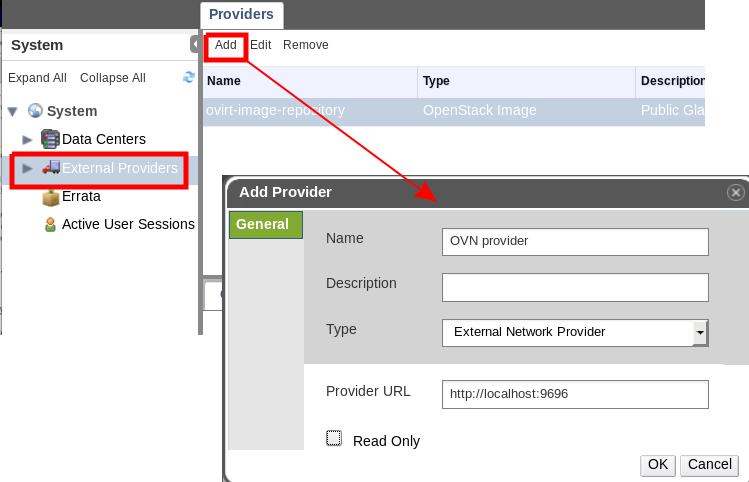
Task: Expand the Data Centers tree node
Action: [x=28, y=139]
